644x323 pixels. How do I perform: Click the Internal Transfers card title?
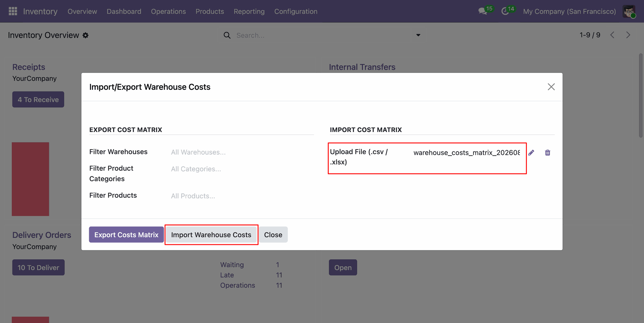click(x=362, y=67)
